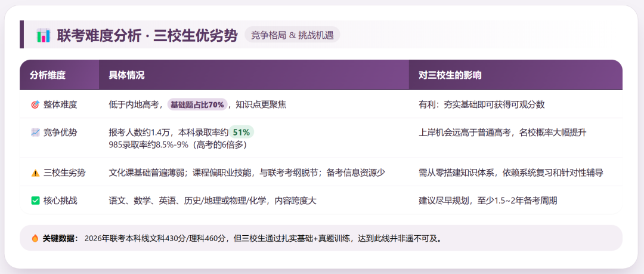Click the 建议尽早规划 recommendation text
644x274 pixels.
[488, 201]
